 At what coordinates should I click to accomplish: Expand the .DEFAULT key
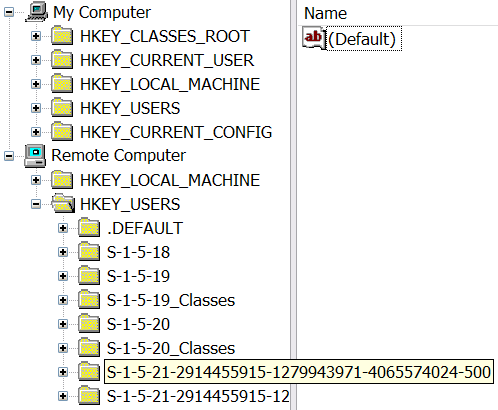pyautogui.click(x=63, y=228)
